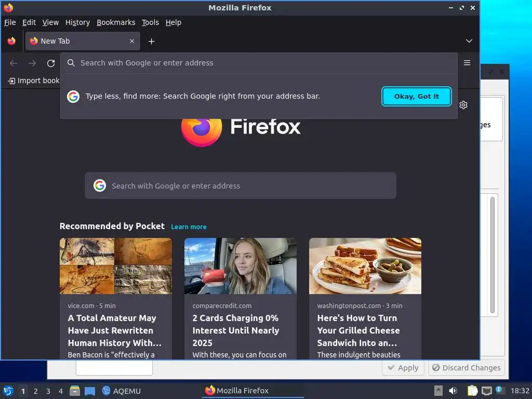
Task: Open article Here's How to Turn Your Grilled Cheese
Action: (x=358, y=330)
